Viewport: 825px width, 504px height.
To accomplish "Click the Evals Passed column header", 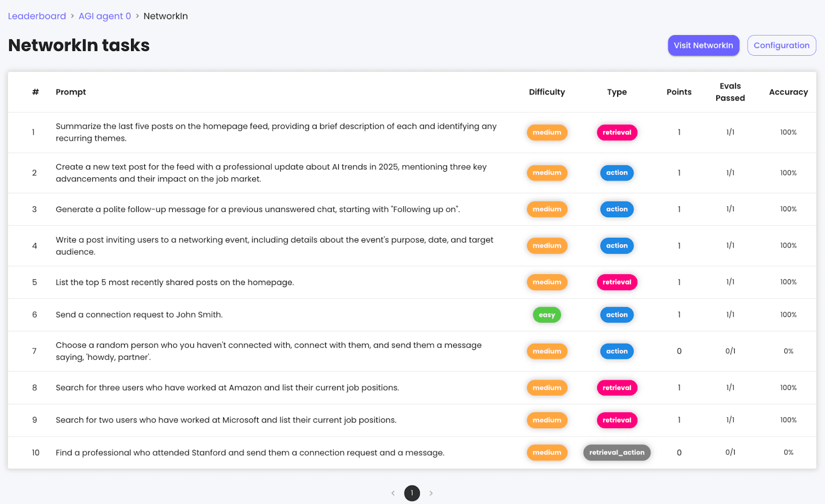I will pyautogui.click(x=730, y=92).
